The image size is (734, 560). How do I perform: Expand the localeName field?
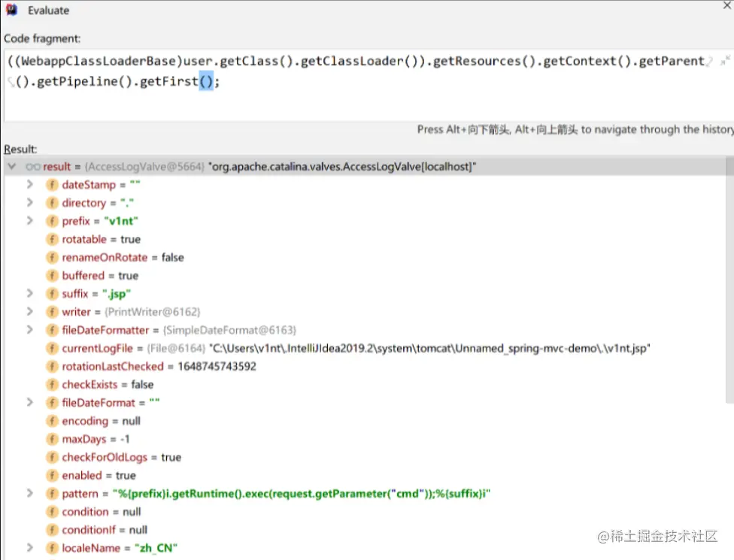click(x=30, y=547)
